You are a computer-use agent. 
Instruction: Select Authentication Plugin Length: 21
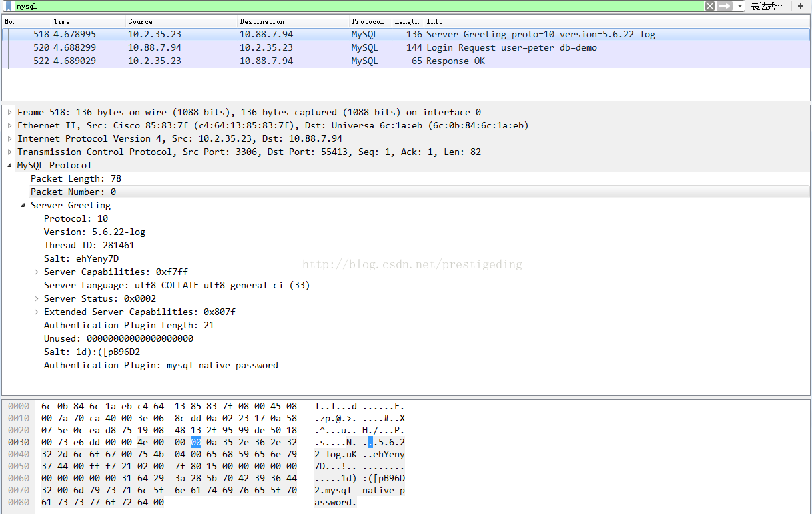pos(129,325)
